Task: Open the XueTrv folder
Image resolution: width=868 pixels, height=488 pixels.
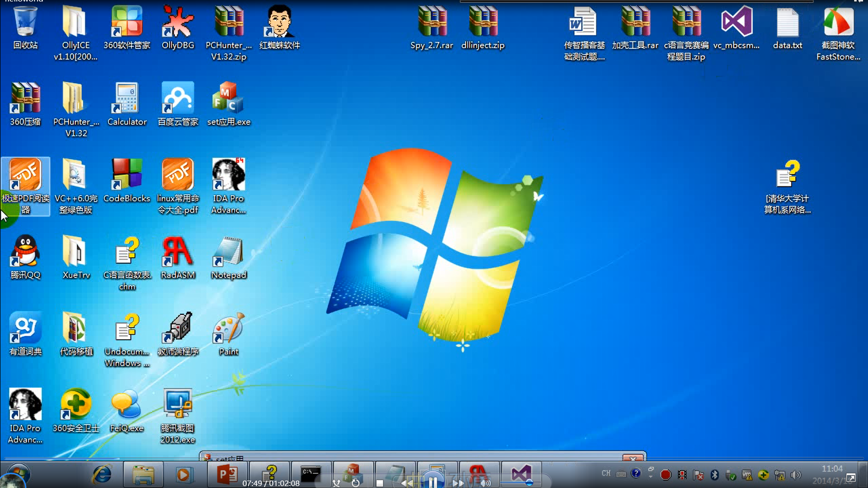Action: pos(76,257)
